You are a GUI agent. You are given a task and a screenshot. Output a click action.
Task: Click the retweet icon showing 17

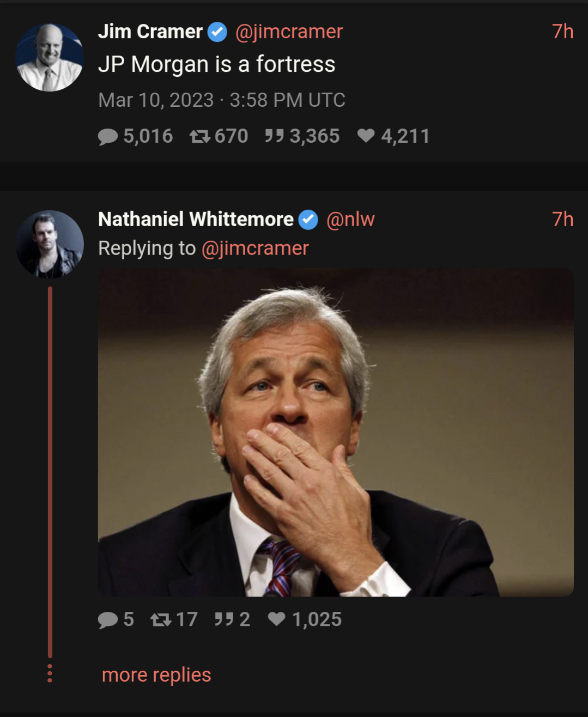160,619
